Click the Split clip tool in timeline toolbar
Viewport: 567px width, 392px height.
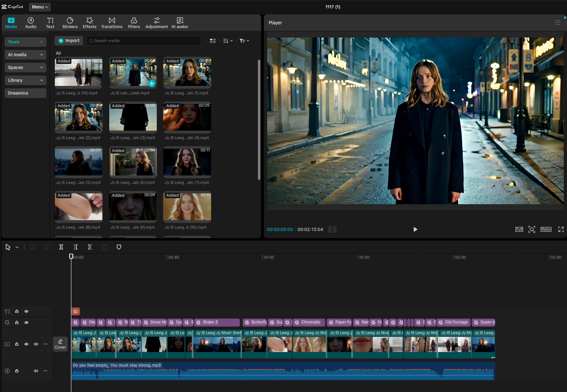pos(61,247)
